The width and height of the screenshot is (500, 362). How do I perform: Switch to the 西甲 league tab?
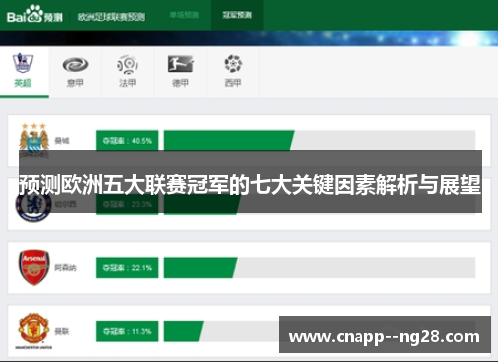pos(233,83)
